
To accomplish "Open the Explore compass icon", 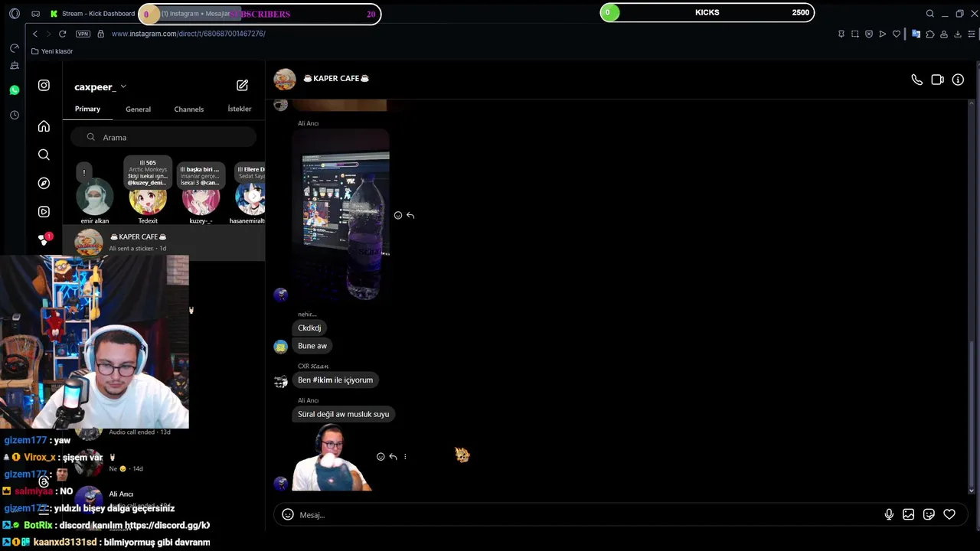I will click(x=44, y=183).
